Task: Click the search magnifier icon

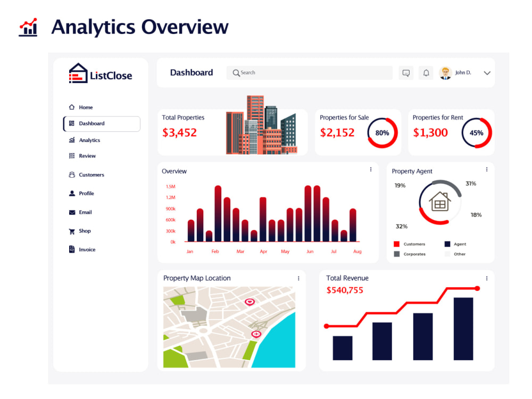Action: point(236,73)
